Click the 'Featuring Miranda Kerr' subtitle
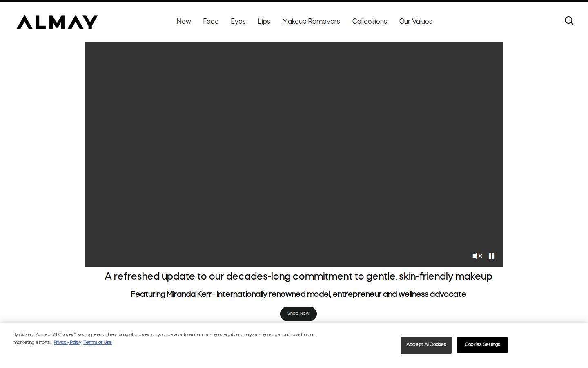 tap(298, 294)
